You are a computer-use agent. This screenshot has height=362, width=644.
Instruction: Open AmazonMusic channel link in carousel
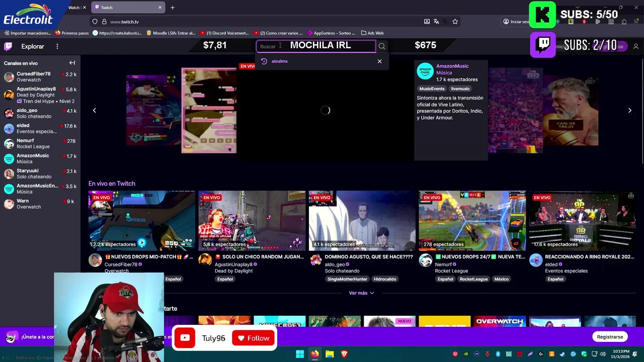point(452,66)
